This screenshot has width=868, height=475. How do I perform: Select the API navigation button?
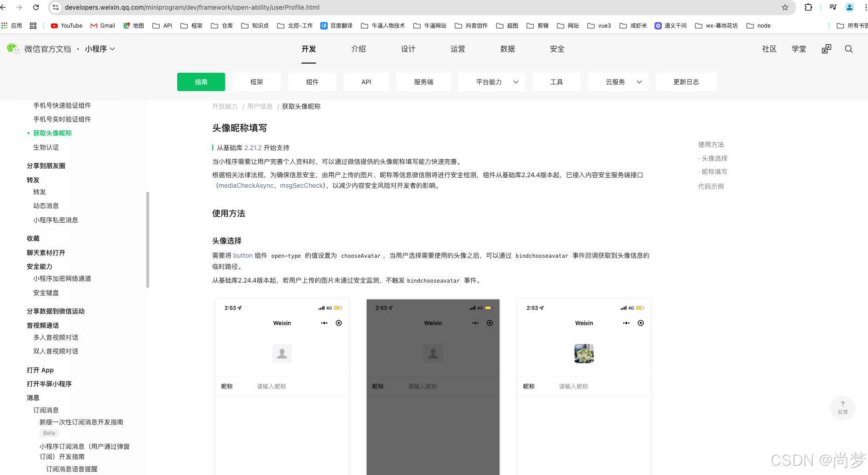366,82
